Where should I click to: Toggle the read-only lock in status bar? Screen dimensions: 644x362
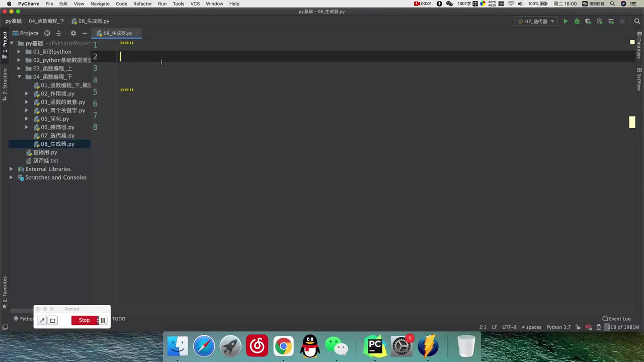point(578,327)
